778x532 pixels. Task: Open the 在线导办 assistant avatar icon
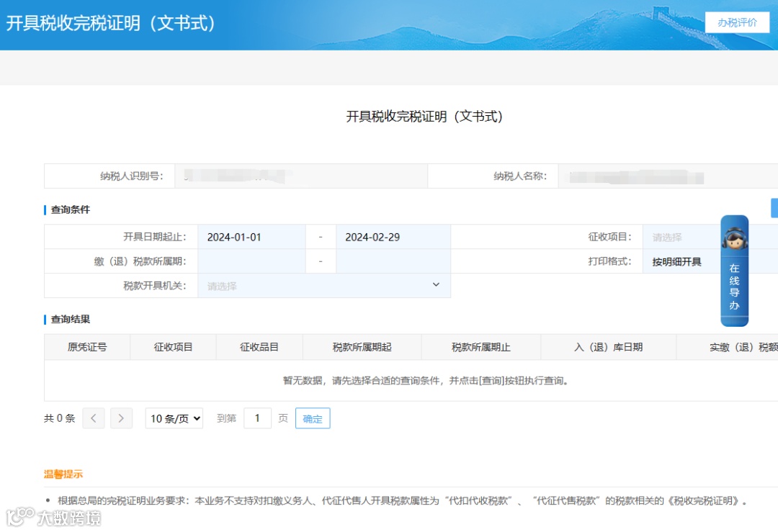point(734,238)
